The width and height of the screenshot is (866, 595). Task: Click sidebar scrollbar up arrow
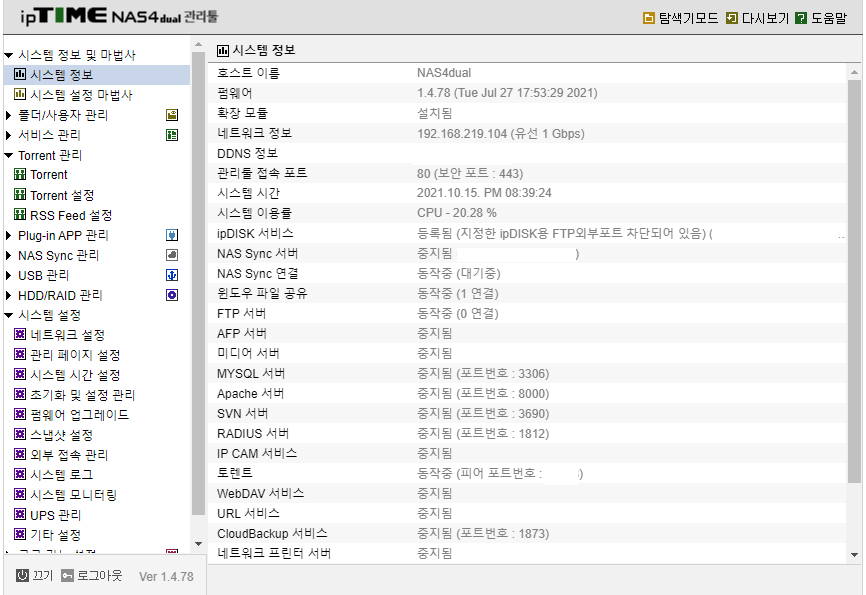coord(198,44)
